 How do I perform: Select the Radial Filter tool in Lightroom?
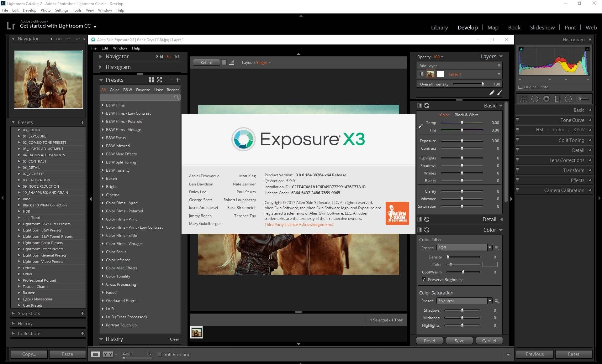click(568, 99)
